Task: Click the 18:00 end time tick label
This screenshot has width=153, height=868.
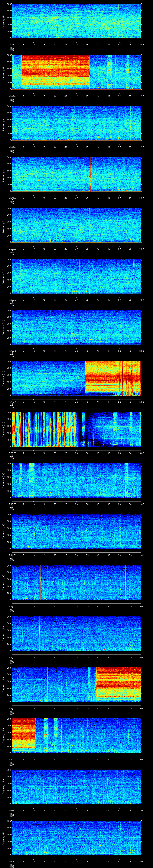Action: point(141,861)
